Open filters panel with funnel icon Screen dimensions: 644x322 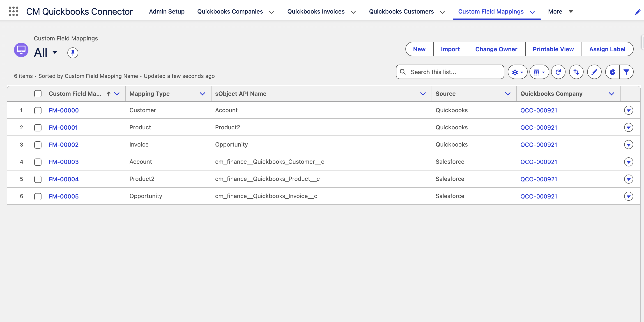626,72
